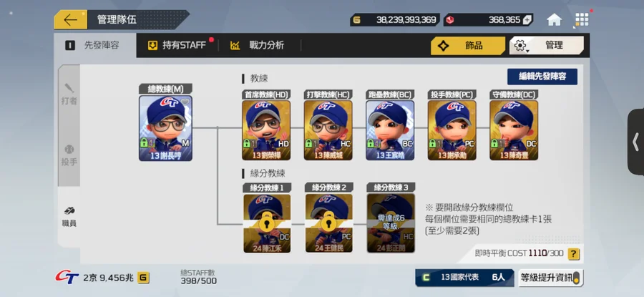644x297 pixels.
Task: Open the 管理 dropdown menu
Action: click(x=546, y=45)
